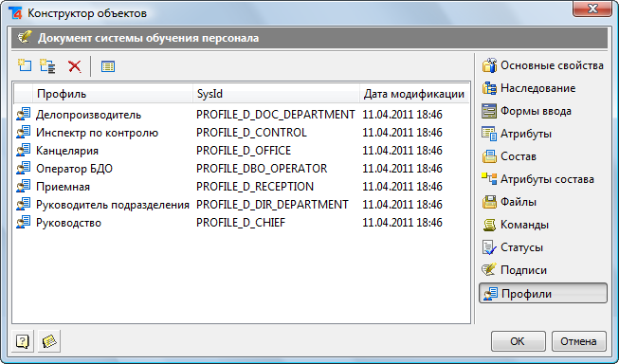
Task: Sort by the SysId column header
Action: click(x=277, y=94)
